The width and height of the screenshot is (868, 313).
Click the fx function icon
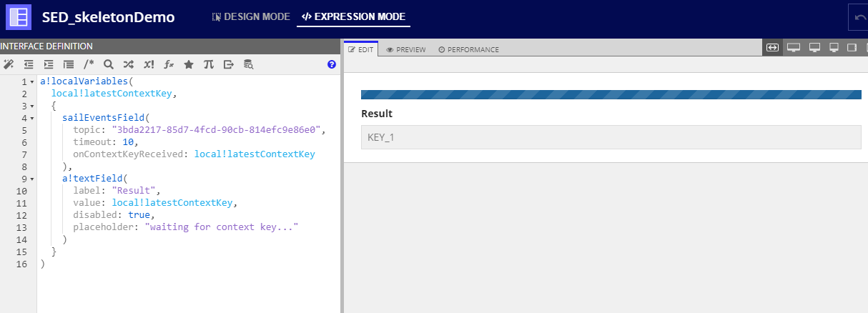[169, 64]
